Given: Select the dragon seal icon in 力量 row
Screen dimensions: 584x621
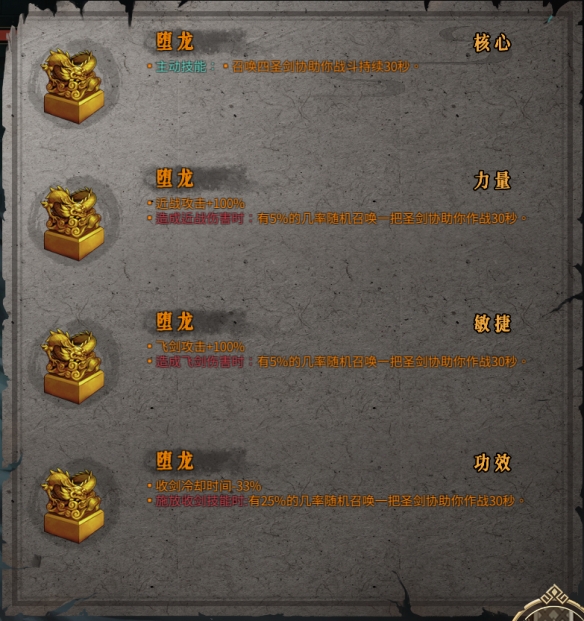Looking at the screenshot, I should (74, 223).
